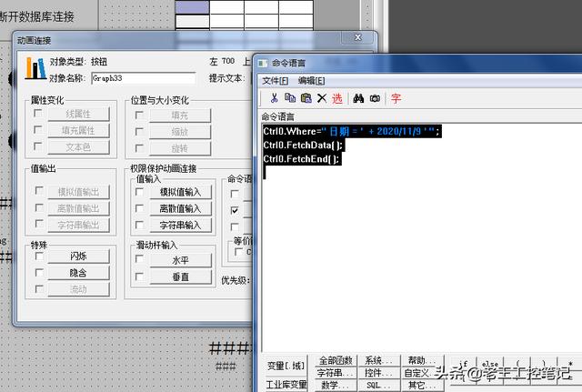Uncheck the ticked command language checkbox

[235, 210]
